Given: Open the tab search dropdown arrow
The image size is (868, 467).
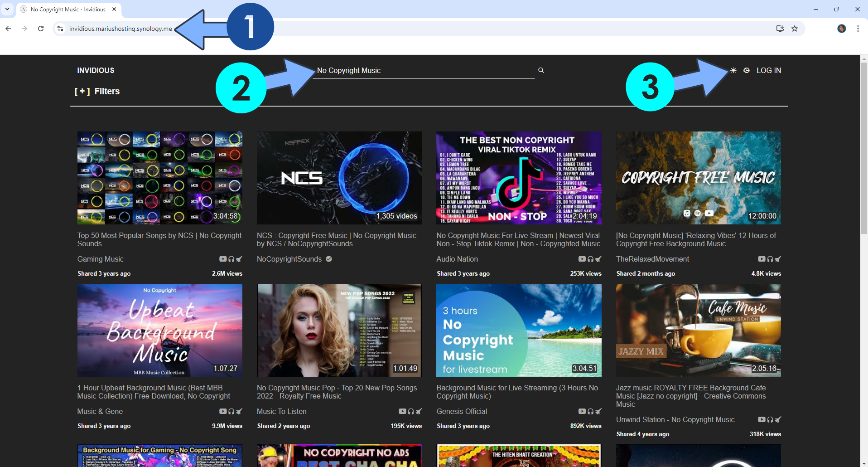Looking at the screenshot, I should tap(7, 9).
